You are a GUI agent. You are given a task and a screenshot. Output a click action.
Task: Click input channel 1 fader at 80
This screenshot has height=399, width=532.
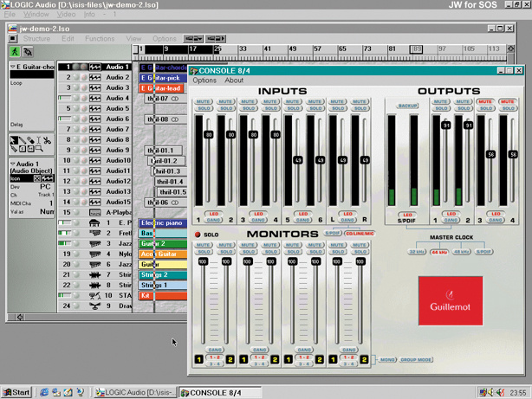pyautogui.click(x=209, y=134)
